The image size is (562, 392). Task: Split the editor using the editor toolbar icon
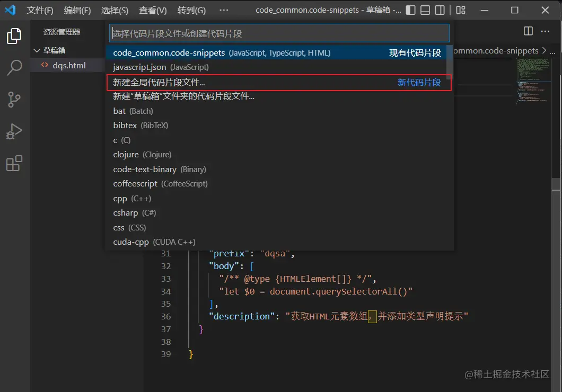tap(528, 32)
